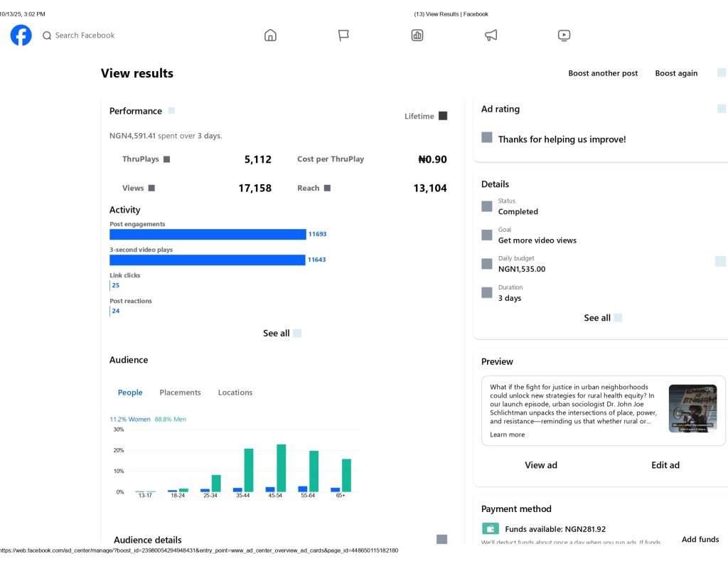The height and width of the screenshot is (564, 728).
Task: Click the Facebook logo icon
Action: [21, 35]
